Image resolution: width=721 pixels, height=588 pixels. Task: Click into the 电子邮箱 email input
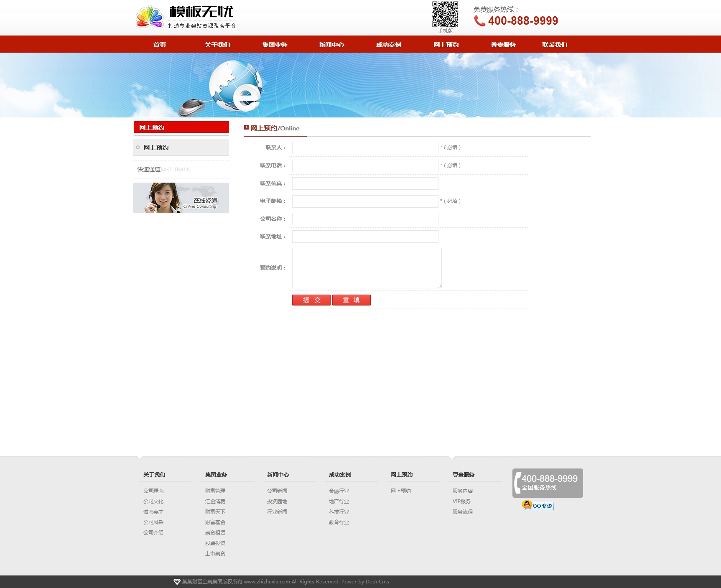point(365,201)
